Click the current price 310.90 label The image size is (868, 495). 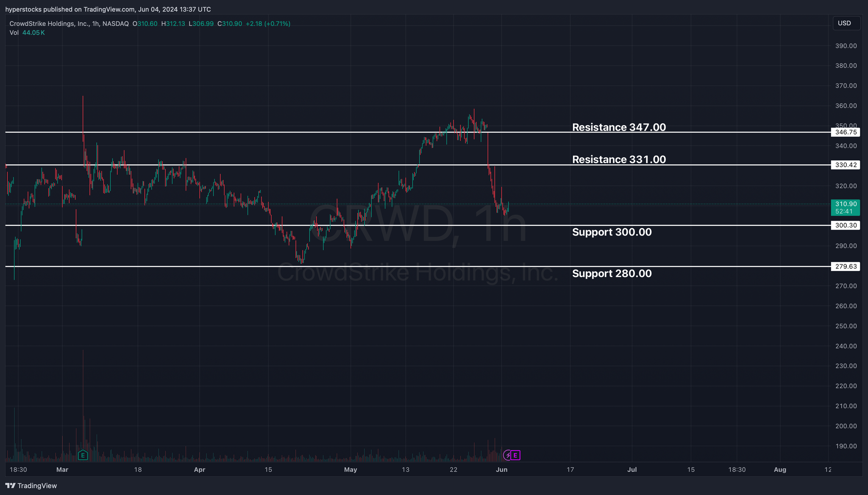[845, 204]
